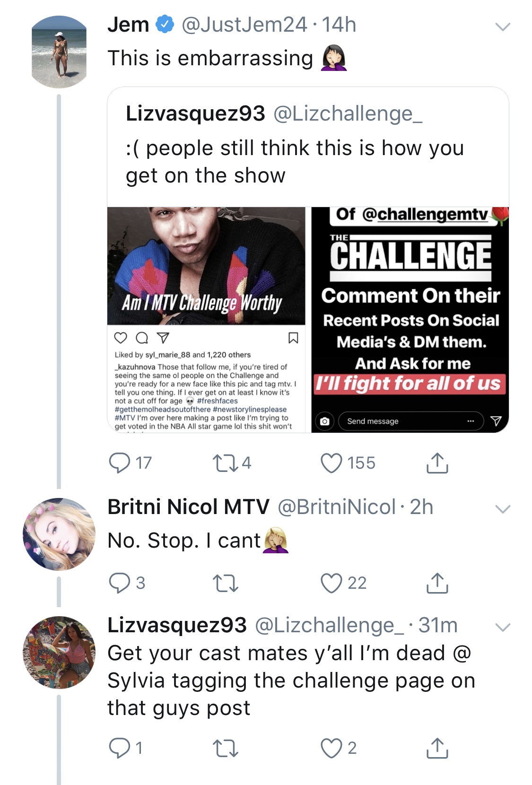The width and height of the screenshot is (532, 785).
Task: Expand options chevron on Britni Nicol's tweet
Action: [503, 509]
